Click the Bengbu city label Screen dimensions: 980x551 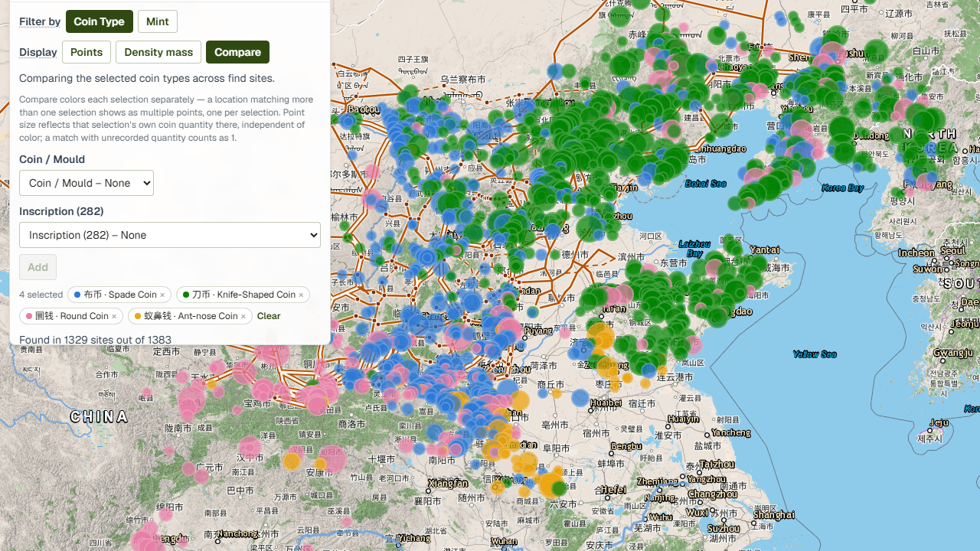point(626,446)
